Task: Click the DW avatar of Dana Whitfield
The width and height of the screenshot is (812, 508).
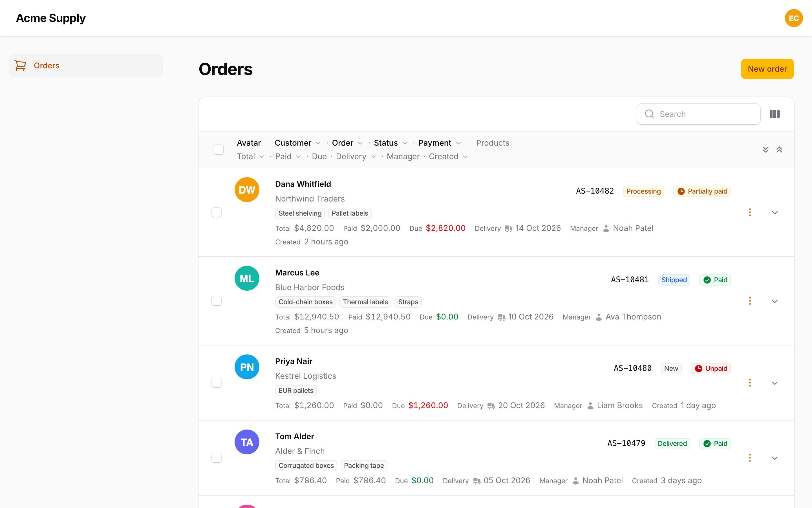Action: click(x=247, y=190)
